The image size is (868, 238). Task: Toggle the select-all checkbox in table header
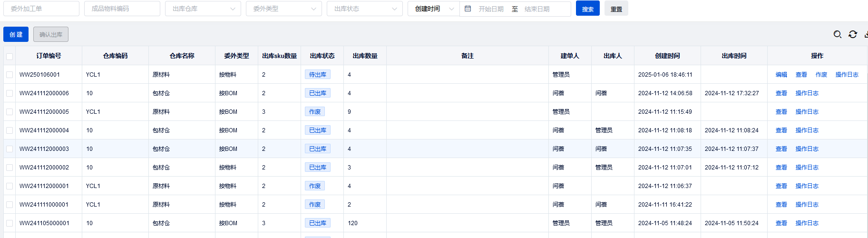[10, 56]
